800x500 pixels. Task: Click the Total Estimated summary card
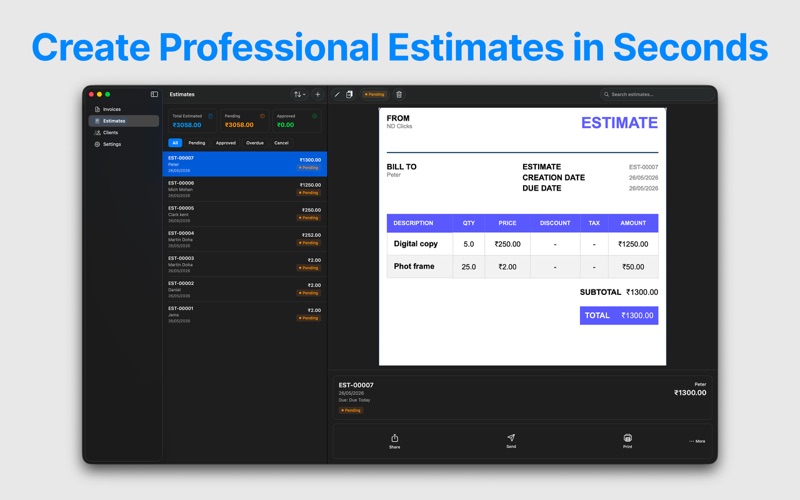click(x=192, y=121)
